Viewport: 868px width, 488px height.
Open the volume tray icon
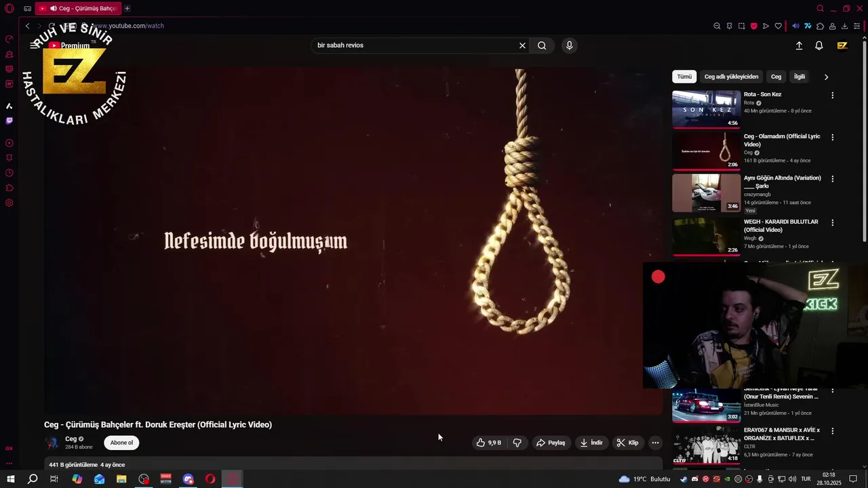(792, 479)
